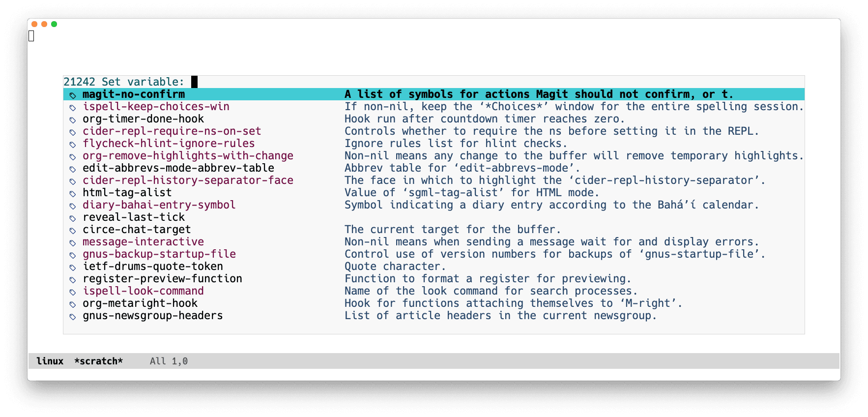Click the tag icon next to flycheck-hlint-ignore-rules
The height and width of the screenshot is (417, 868).
[73, 144]
